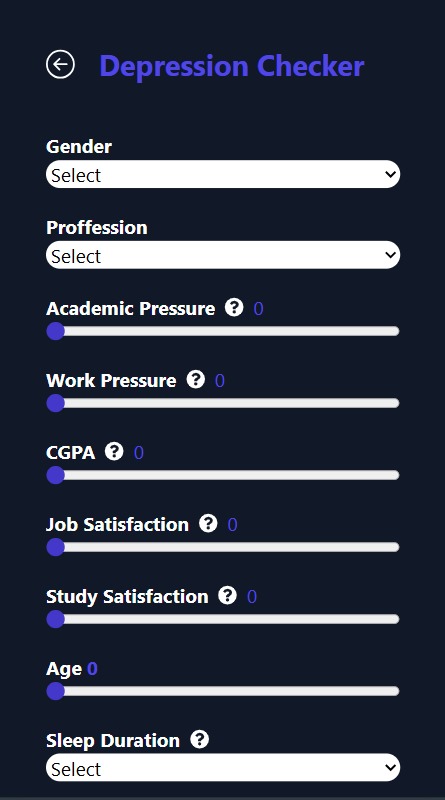Click the Depression Checker page title
445x800 pixels.
[231, 66]
